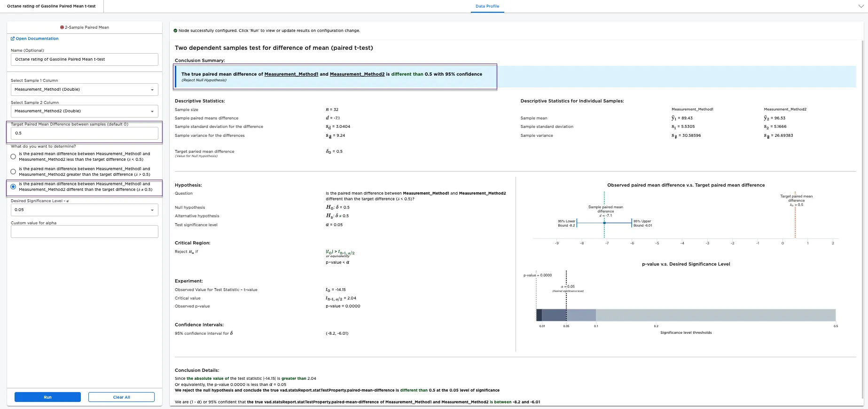Select the 'less than target difference' radio option
868x409 pixels.
pos(13,157)
